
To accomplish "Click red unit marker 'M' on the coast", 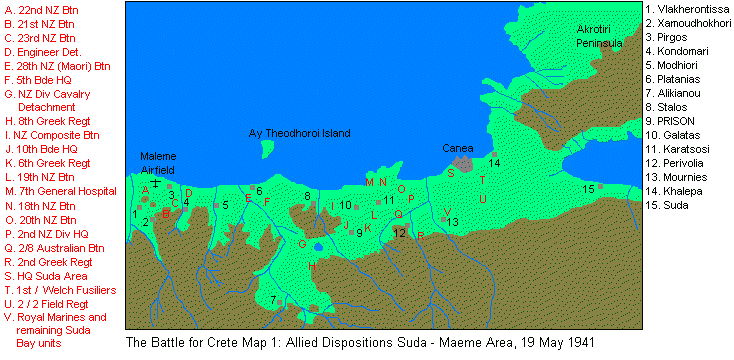I will (x=369, y=182).
